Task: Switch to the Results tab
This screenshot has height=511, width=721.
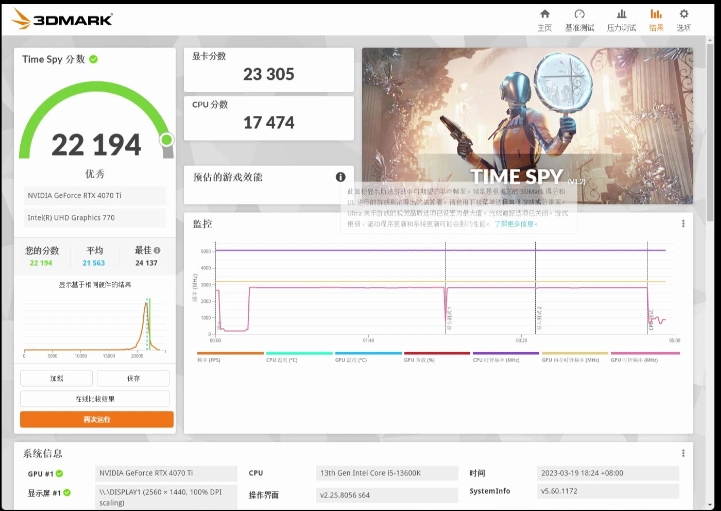Action: tap(656, 19)
